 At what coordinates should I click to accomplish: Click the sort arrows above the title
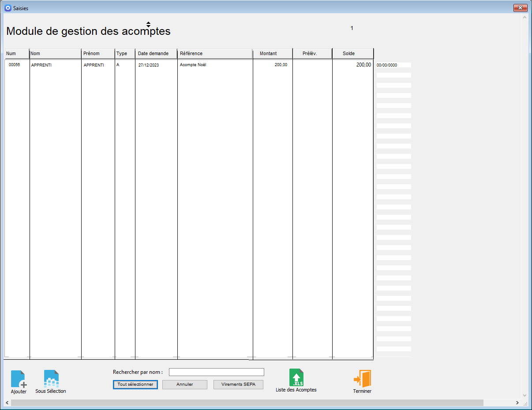click(x=148, y=24)
